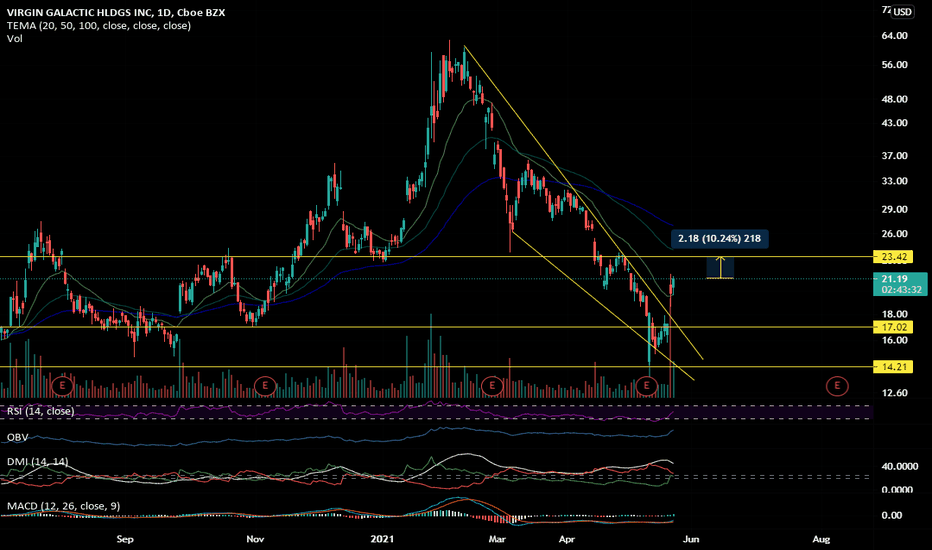Click the Aug date label on time axis
Screen dimensions: 932x550
tap(821, 539)
